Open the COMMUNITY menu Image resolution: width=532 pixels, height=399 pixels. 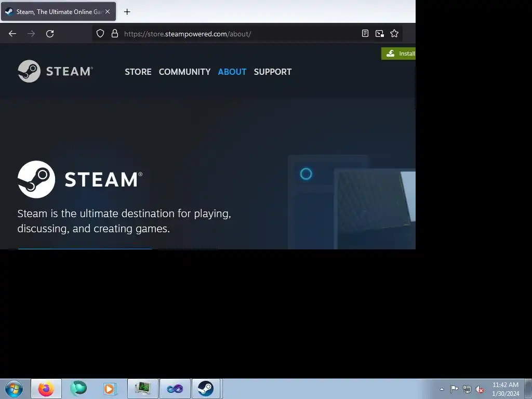click(184, 72)
